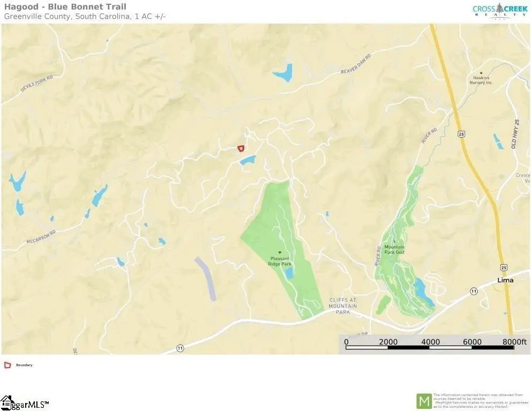Click the red property boundary marker on map
The image size is (532, 411).
coord(240,148)
